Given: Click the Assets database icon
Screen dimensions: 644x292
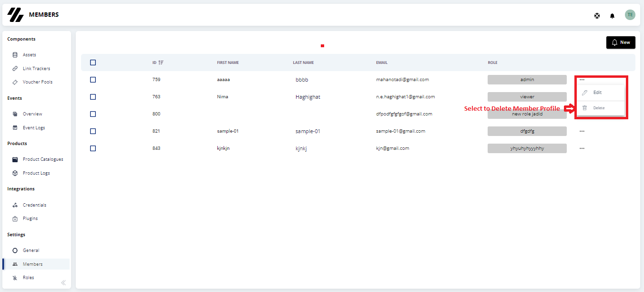Looking at the screenshot, I should pos(15,55).
